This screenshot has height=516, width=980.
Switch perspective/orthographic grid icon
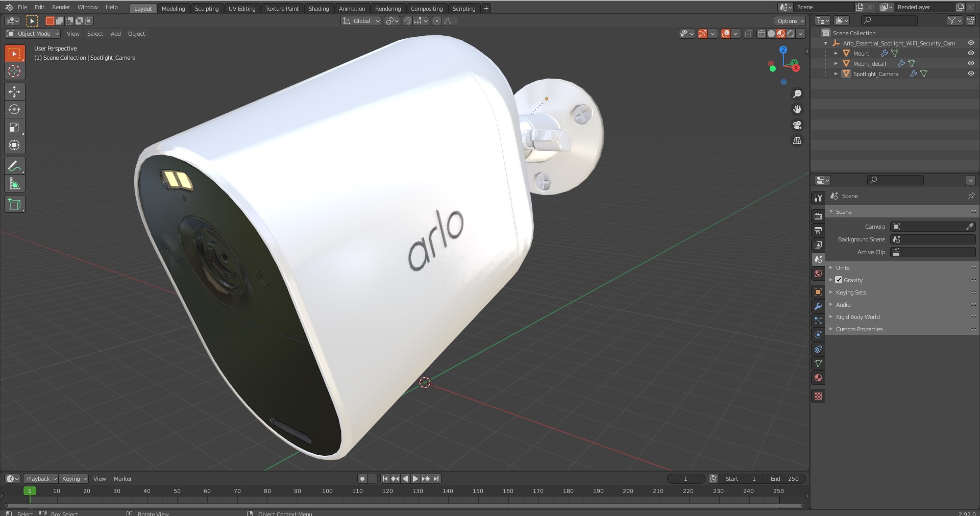[x=797, y=140]
